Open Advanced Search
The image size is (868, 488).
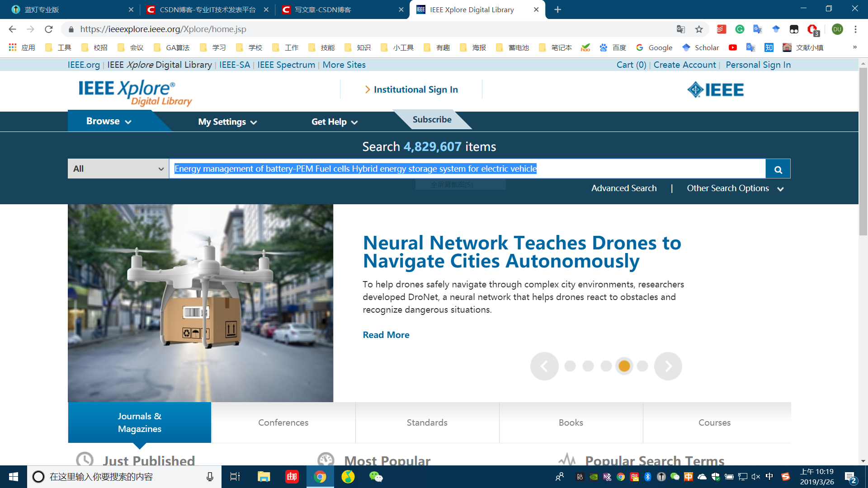624,188
